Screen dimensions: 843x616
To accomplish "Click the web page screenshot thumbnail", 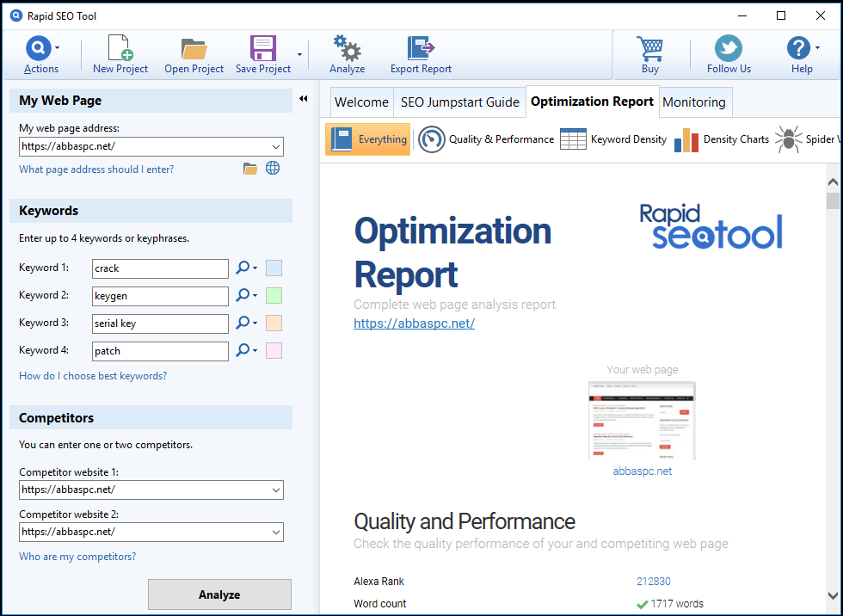I will coord(642,421).
